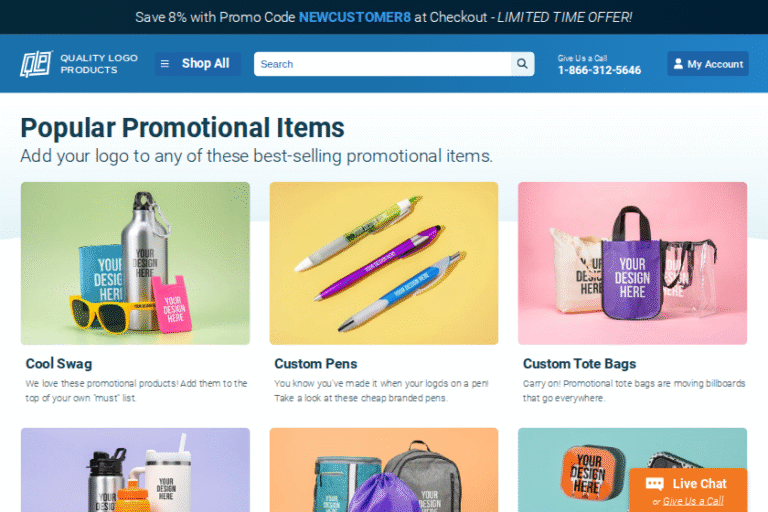Click the magnifying glass search icon
The height and width of the screenshot is (512, 768).
522,64
